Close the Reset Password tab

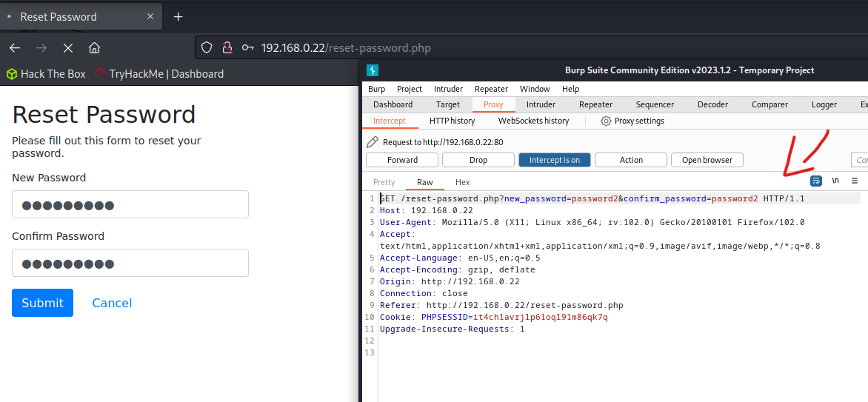click(150, 16)
